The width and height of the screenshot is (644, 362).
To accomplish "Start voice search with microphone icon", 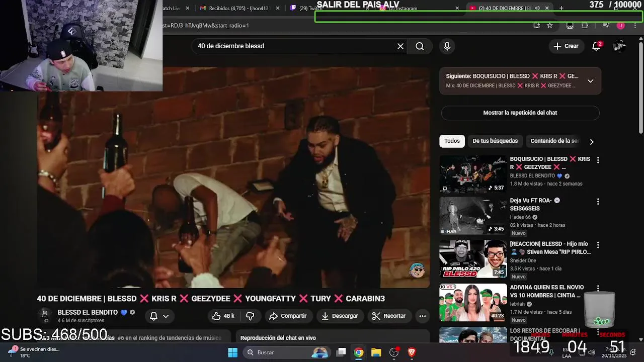I will point(447,46).
